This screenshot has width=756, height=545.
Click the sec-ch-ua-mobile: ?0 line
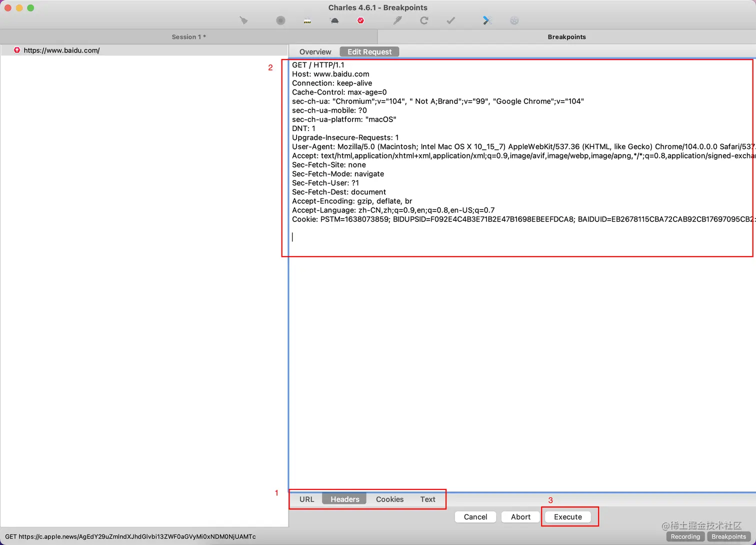329,110
